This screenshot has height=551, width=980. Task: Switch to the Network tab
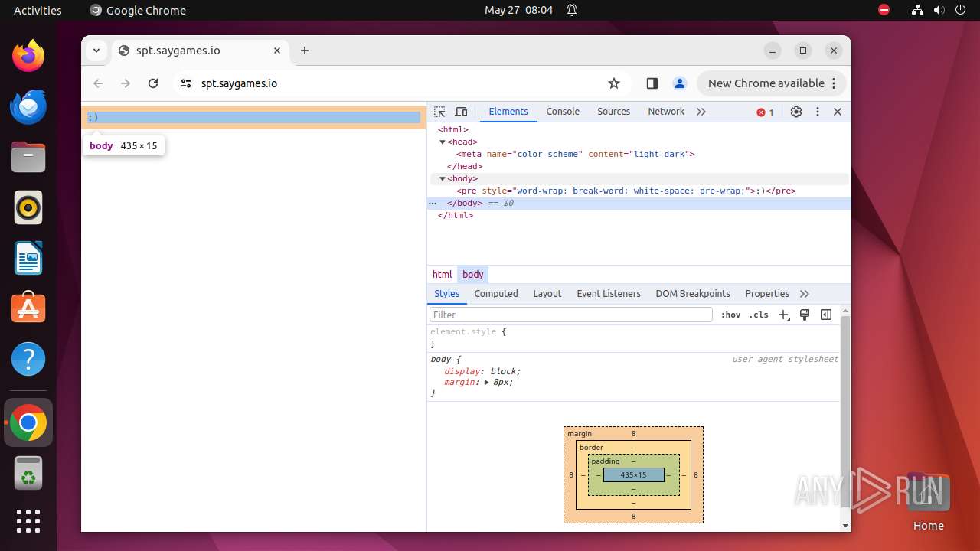[x=666, y=112]
